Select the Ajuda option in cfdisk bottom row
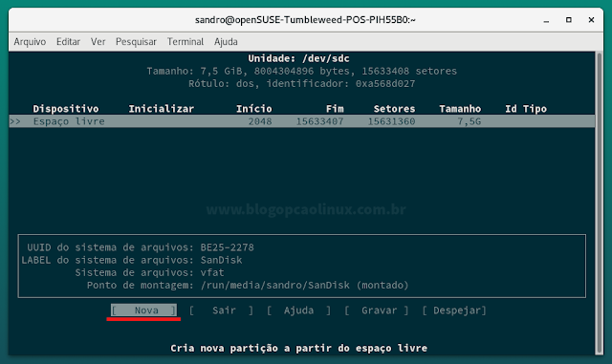 pos(299,310)
